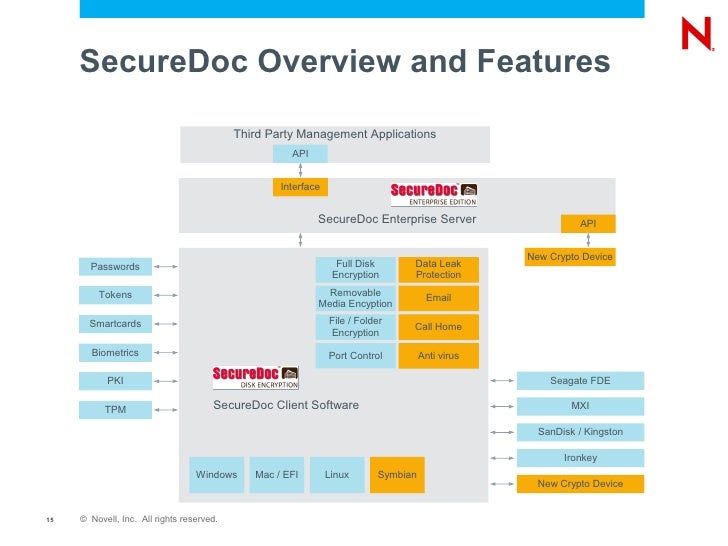Click the Seagate FDE box

click(x=580, y=381)
